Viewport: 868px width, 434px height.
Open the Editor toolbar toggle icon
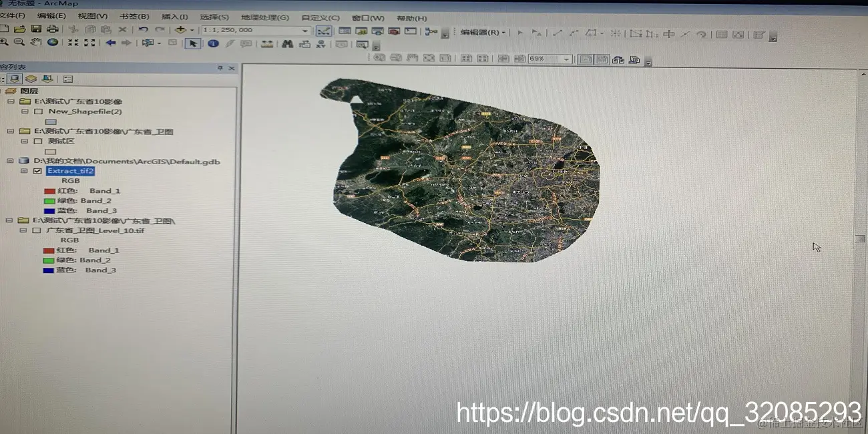[323, 31]
